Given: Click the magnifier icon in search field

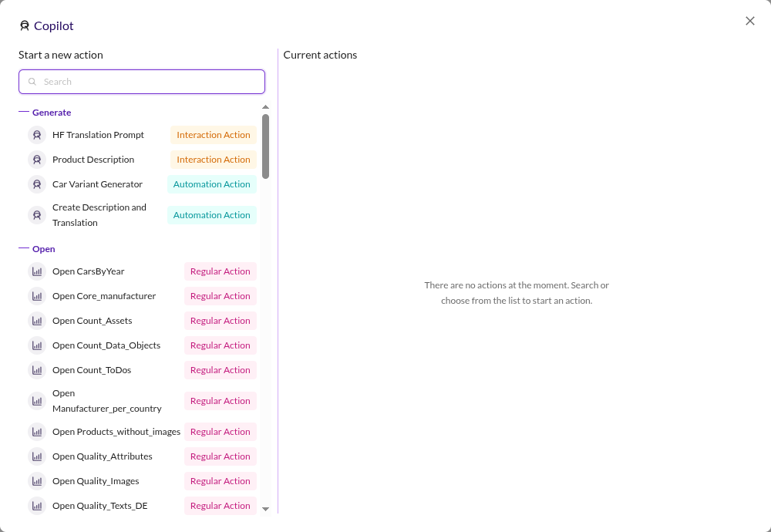Looking at the screenshot, I should (x=32, y=82).
